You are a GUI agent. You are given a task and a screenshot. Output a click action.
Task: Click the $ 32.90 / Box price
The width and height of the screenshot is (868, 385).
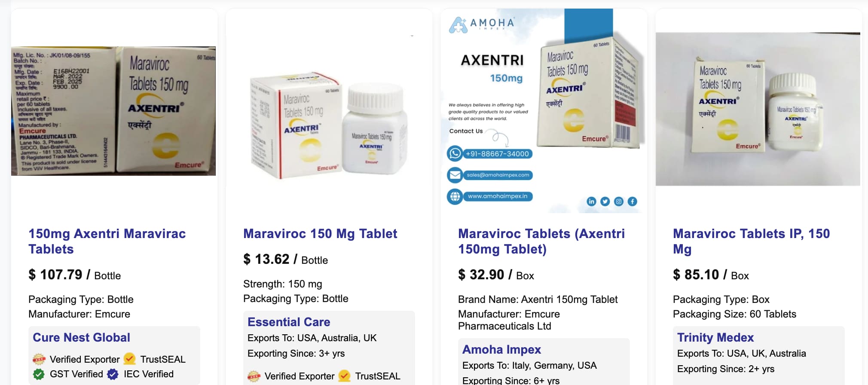pos(496,275)
